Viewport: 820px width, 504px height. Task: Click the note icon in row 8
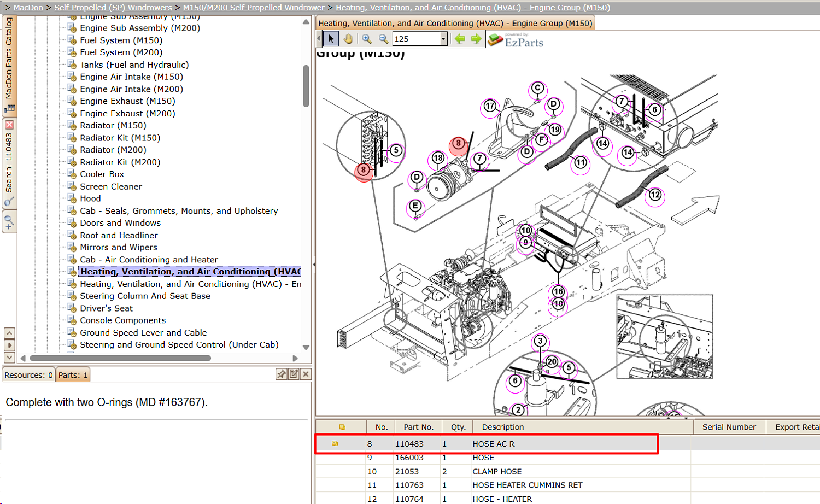pyautogui.click(x=335, y=443)
